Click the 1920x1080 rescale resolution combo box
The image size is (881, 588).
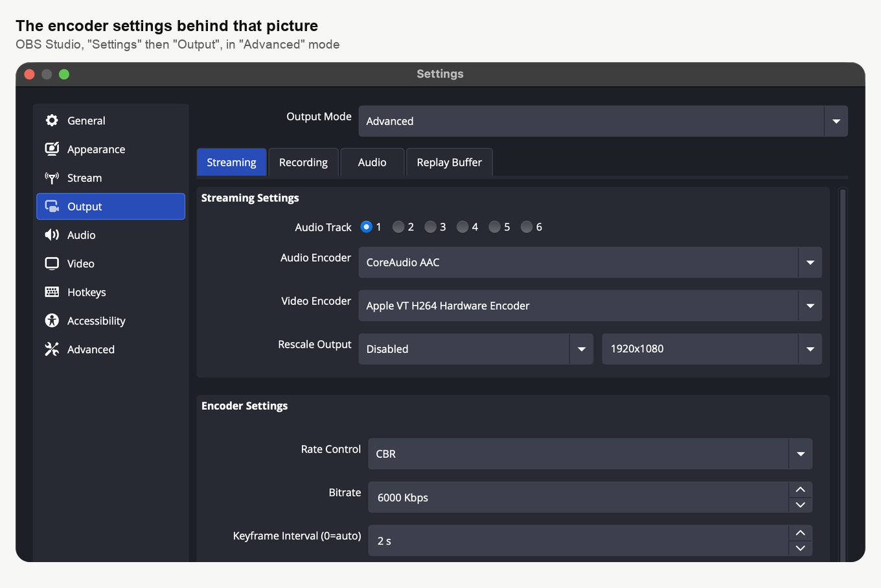tap(712, 349)
